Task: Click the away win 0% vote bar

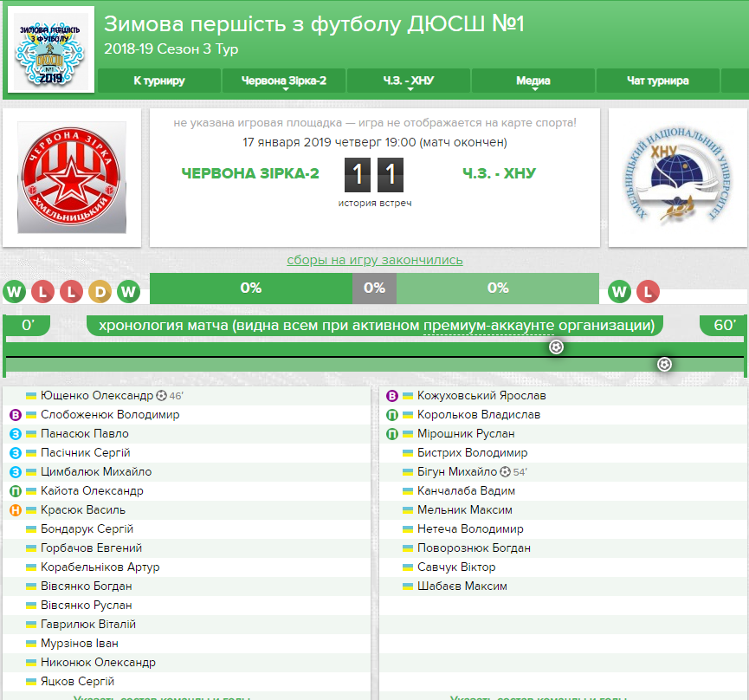Action: (498, 288)
